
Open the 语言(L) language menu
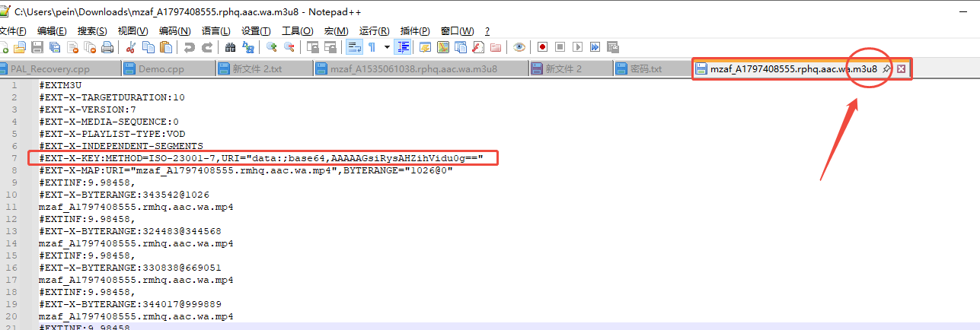point(215,30)
